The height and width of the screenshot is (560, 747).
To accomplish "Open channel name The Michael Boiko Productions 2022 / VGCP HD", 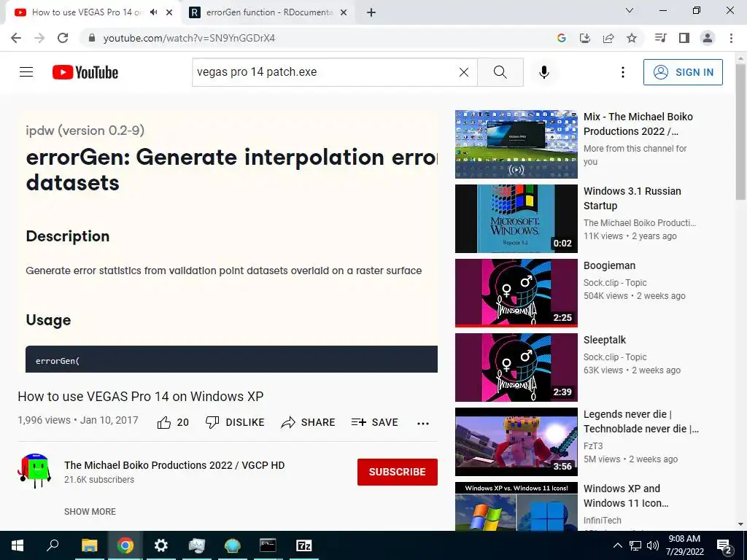I will (x=174, y=465).
